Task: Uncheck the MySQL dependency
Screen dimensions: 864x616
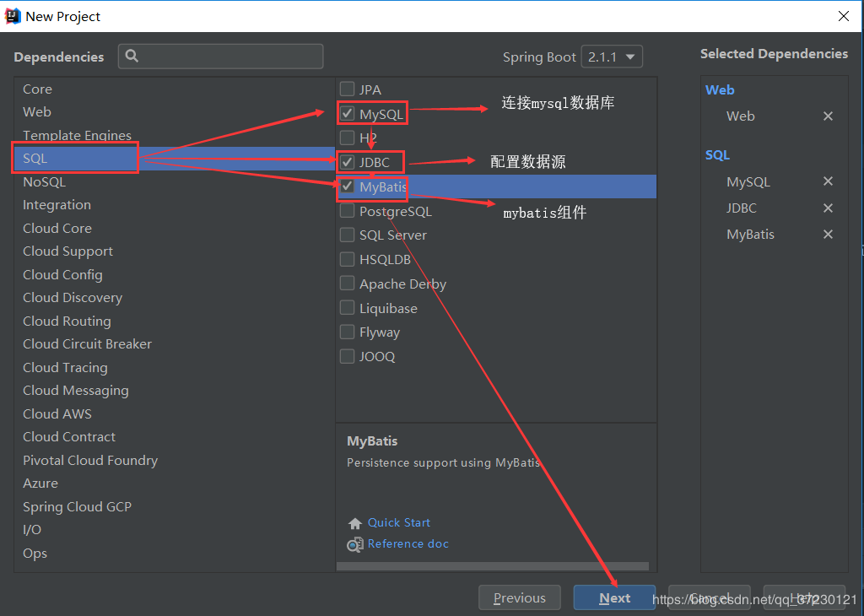Action: click(x=347, y=114)
